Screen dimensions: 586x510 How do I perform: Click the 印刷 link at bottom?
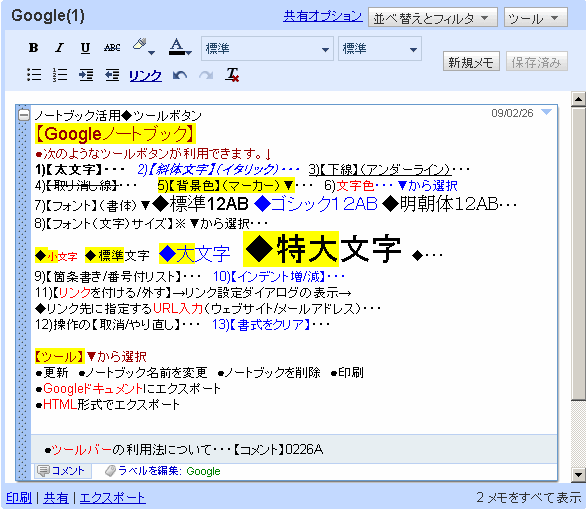click(x=19, y=498)
